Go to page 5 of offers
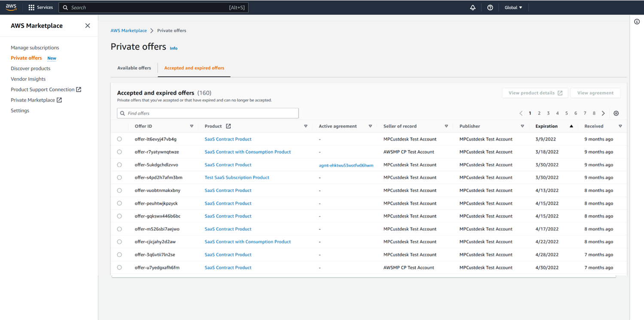The height and width of the screenshot is (320, 644). [x=567, y=113]
